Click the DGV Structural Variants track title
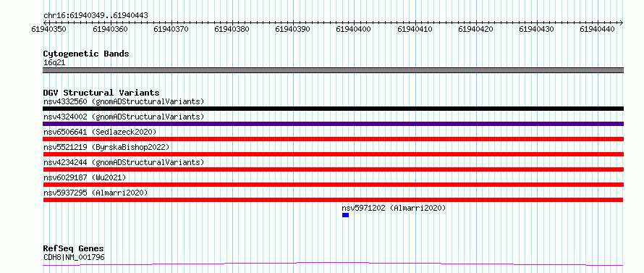The width and height of the screenshot is (644, 273). (x=101, y=93)
